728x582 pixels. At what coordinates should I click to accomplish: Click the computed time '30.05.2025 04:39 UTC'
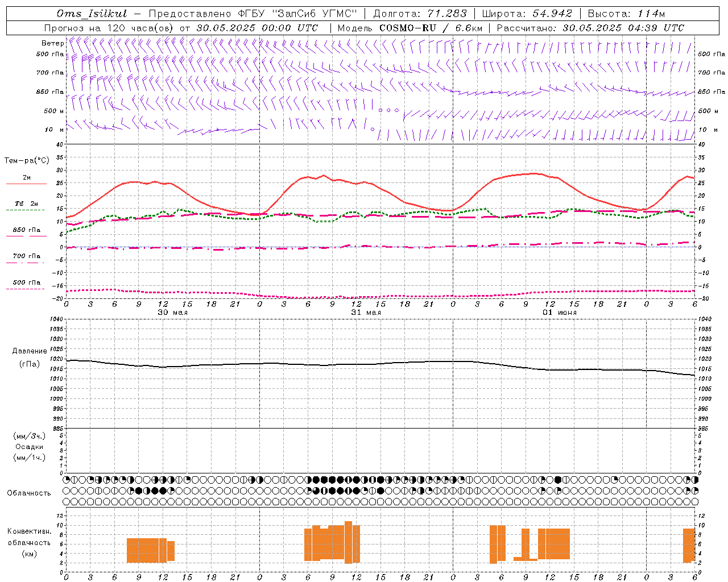tap(623, 28)
